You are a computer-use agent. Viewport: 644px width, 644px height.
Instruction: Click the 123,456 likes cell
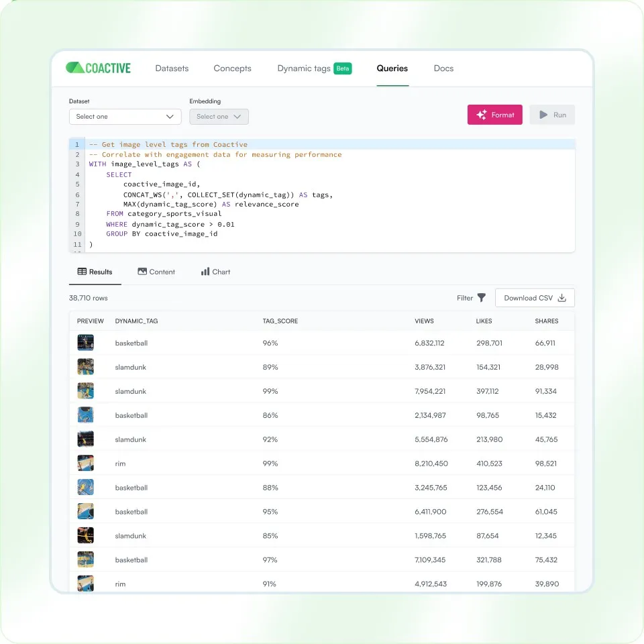tap(489, 488)
